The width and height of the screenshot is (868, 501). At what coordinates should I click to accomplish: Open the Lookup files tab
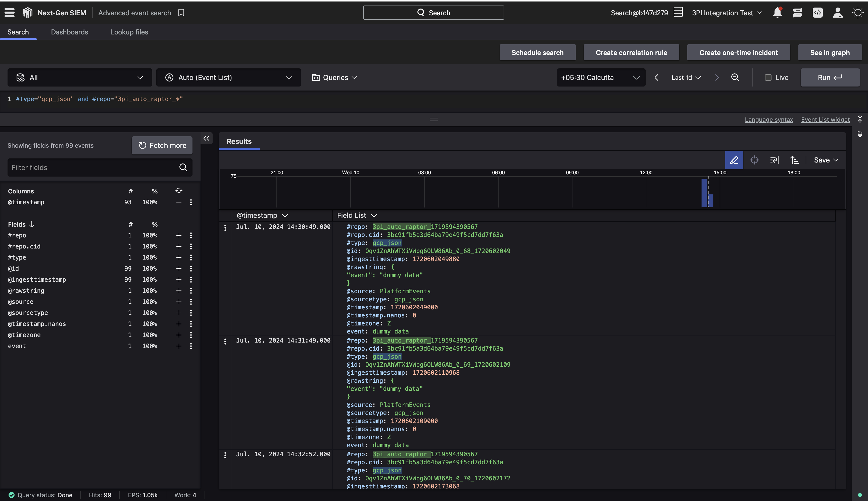129,32
